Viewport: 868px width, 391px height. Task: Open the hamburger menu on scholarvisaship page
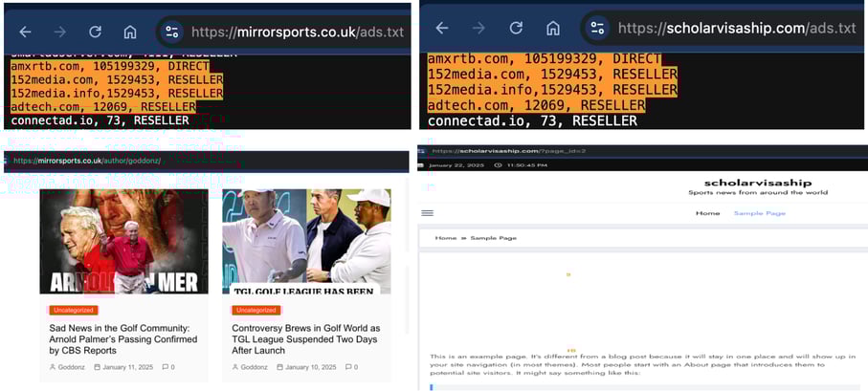click(x=427, y=213)
